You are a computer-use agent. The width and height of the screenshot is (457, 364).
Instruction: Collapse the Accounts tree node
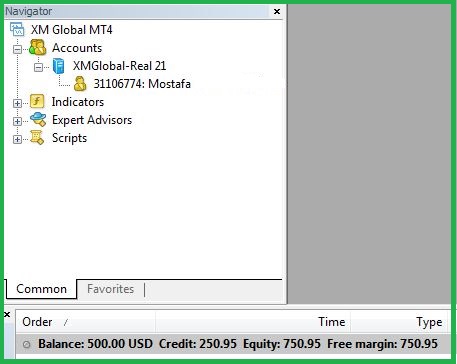[17, 49]
